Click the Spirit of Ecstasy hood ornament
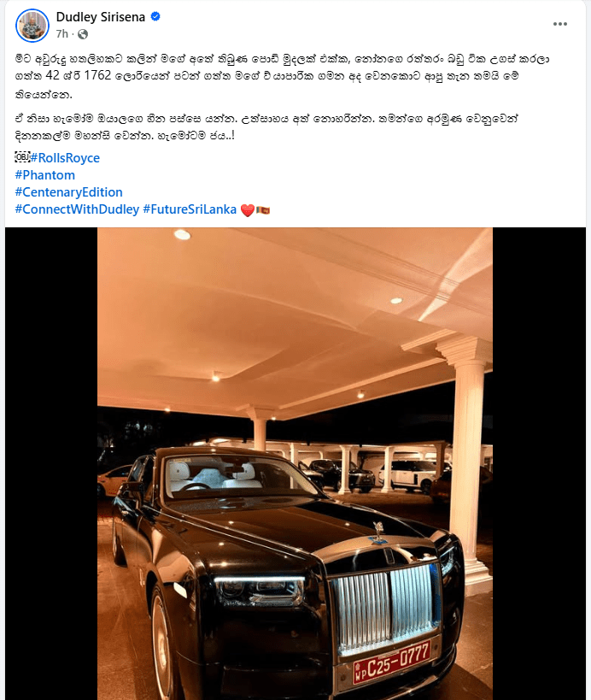This screenshot has width=591, height=700. click(x=379, y=532)
